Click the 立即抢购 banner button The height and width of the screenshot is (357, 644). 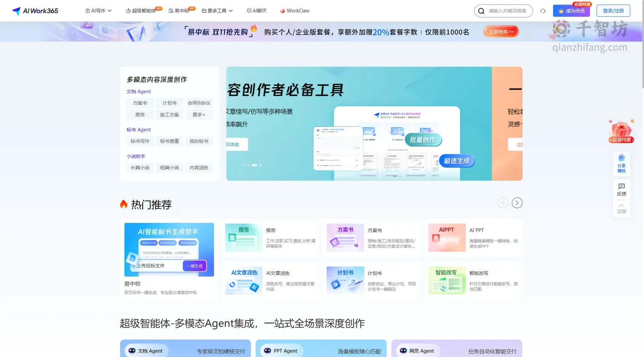501,32
